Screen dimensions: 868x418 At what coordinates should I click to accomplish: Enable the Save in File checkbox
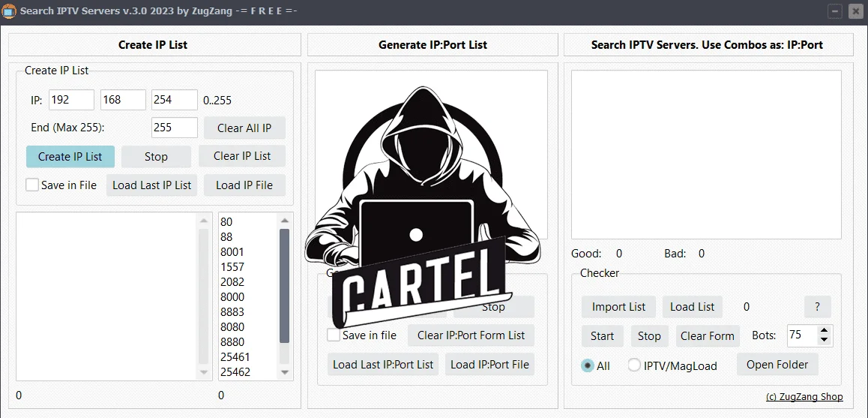(x=32, y=185)
